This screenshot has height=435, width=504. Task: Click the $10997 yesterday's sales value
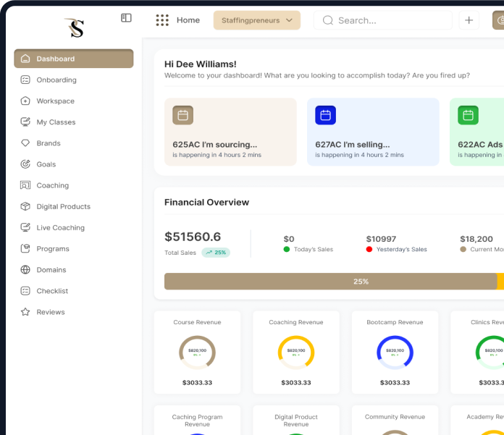pyautogui.click(x=381, y=239)
